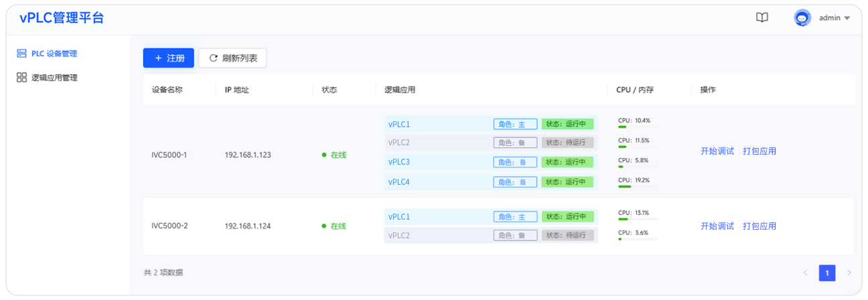This screenshot has height=300, width=868.
Task: Click 角色：备 tag of IVC5000-1 vPLC3
Action: tap(515, 162)
